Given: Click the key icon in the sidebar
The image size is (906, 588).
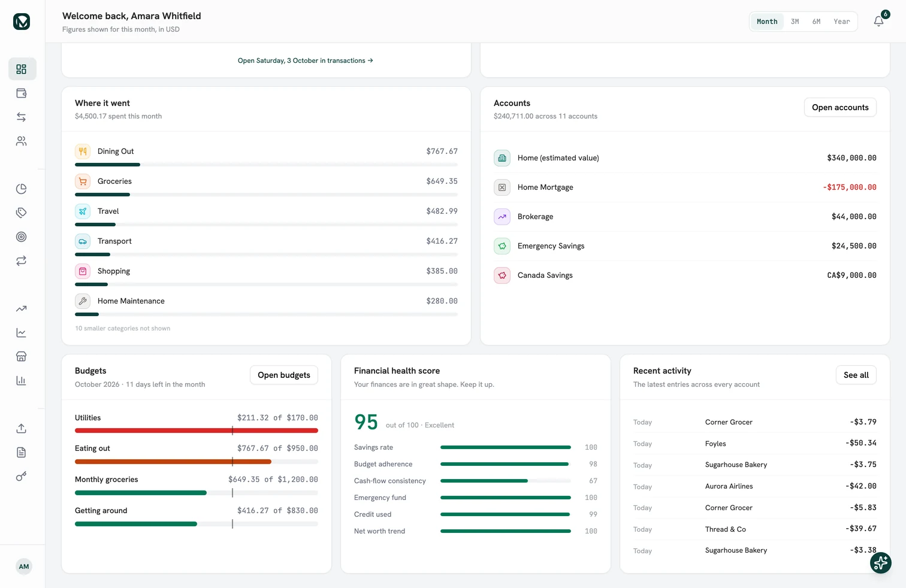Looking at the screenshot, I should (22, 476).
